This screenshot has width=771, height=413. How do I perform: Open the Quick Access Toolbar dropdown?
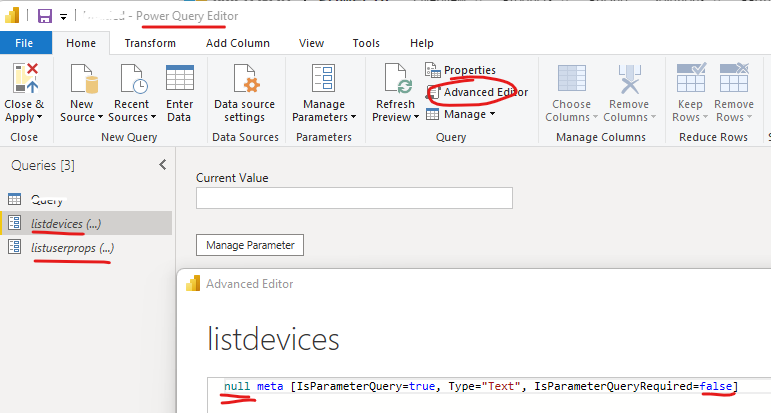pyautogui.click(x=63, y=17)
